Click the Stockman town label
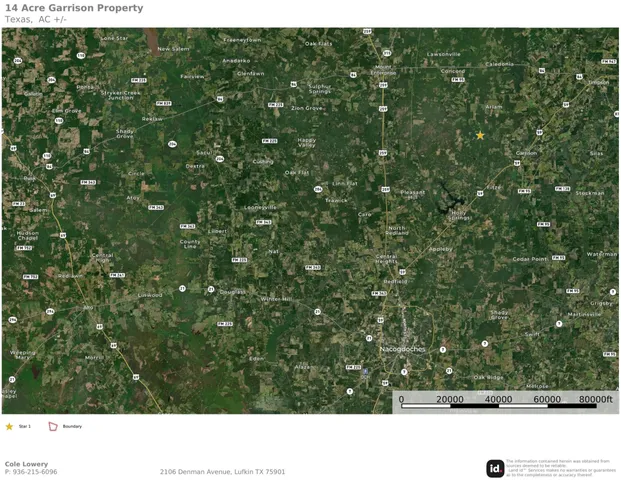Viewport: 621px width, 480px height. tap(590, 193)
